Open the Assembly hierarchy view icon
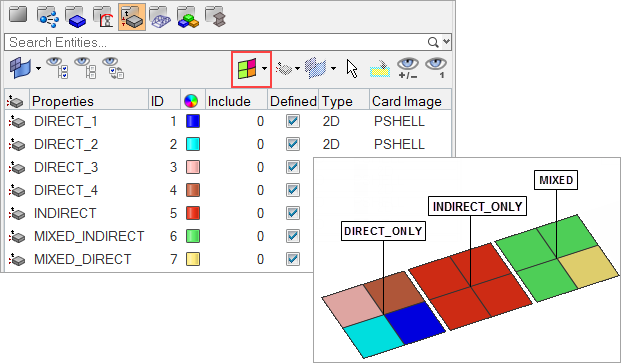The height and width of the screenshot is (363, 621). (x=48, y=17)
